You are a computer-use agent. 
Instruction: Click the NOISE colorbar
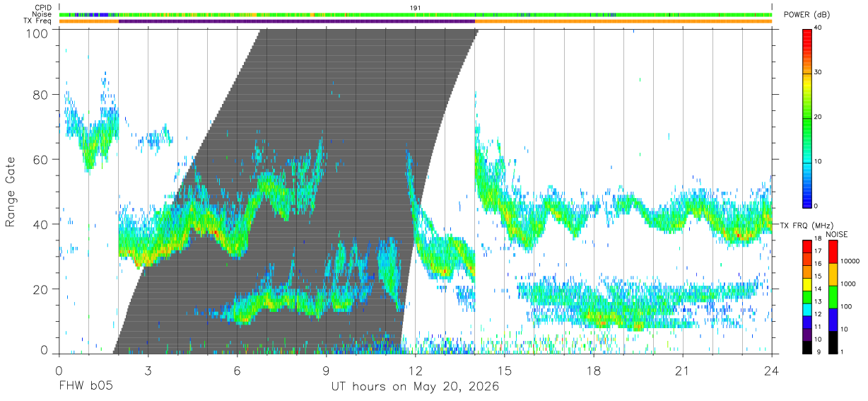pos(833,297)
